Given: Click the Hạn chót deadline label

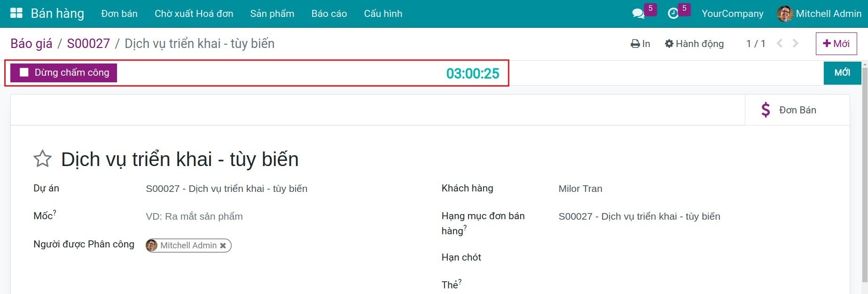Looking at the screenshot, I should 461,257.
